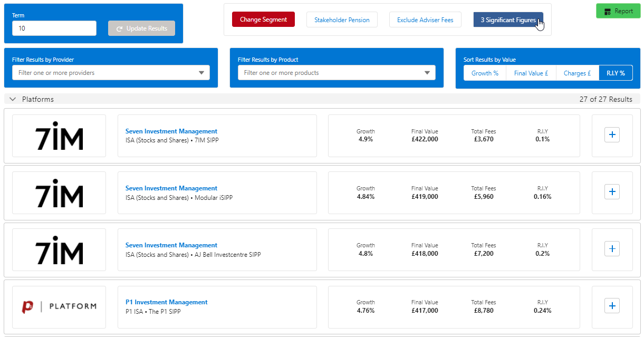Click the £418,000 final value
Screen dimensions: 644x337
click(x=425, y=253)
